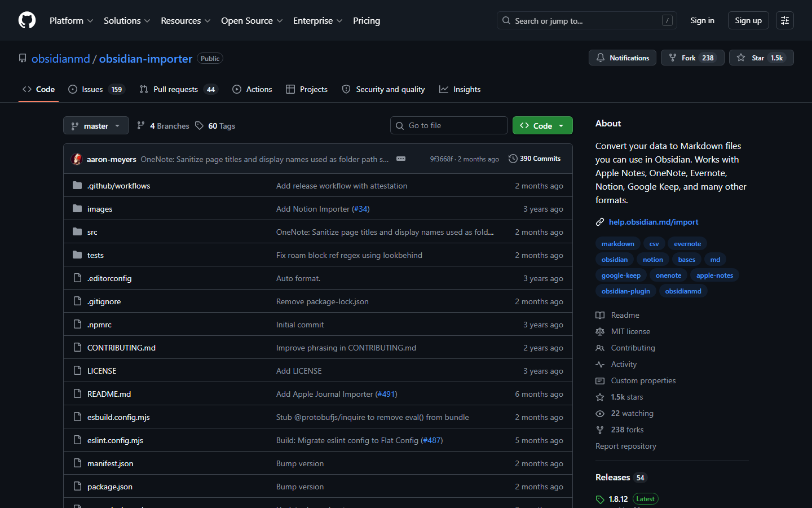The height and width of the screenshot is (508, 812).
Task: Expand the Platform menu
Action: pyautogui.click(x=71, y=20)
